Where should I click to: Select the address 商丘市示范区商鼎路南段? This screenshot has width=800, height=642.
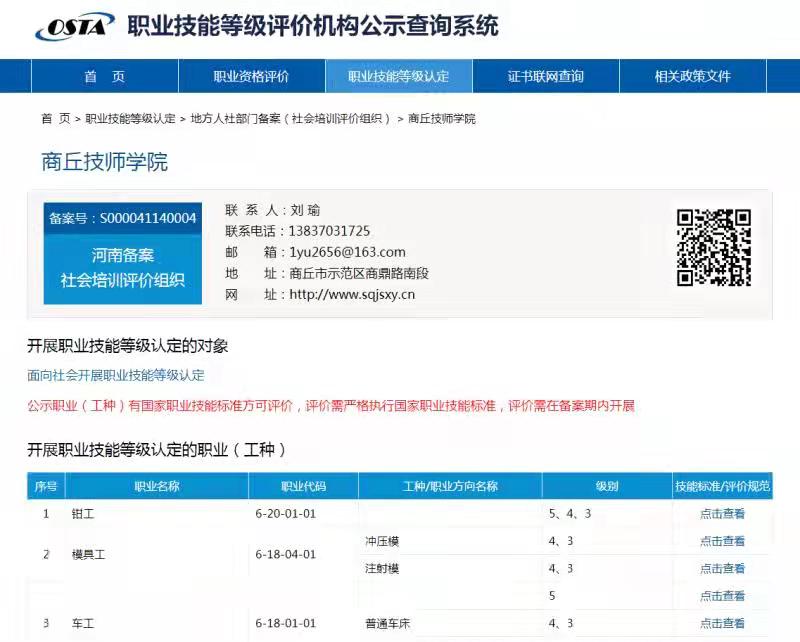[359, 274]
